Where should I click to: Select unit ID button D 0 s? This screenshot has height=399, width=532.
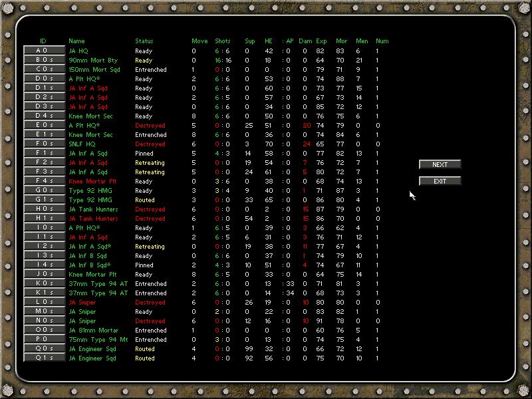tap(44, 78)
